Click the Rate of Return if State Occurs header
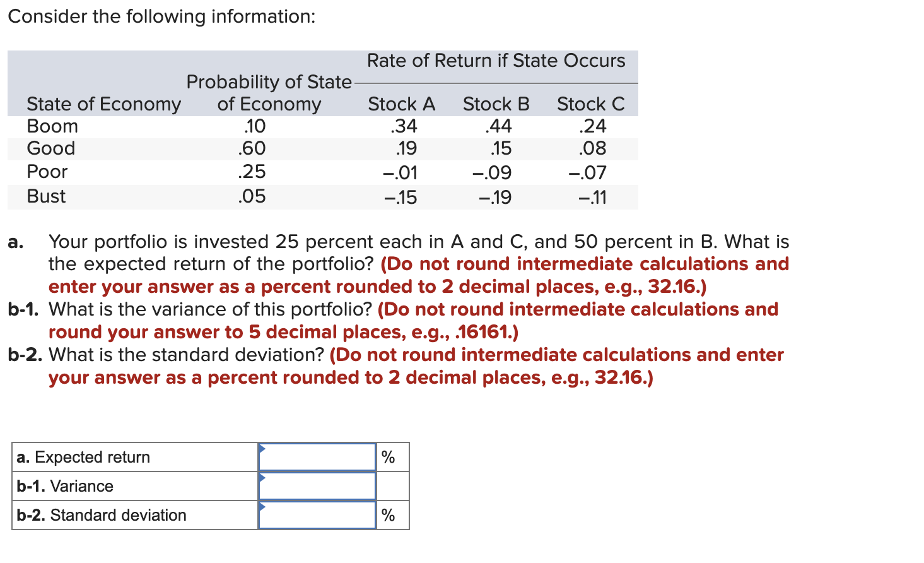The width and height of the screenshot is (924, 563). 496,61
